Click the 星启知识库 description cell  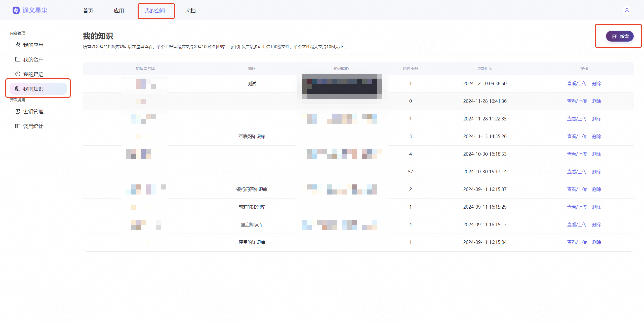pyautogui.click(x=252, y=224)
